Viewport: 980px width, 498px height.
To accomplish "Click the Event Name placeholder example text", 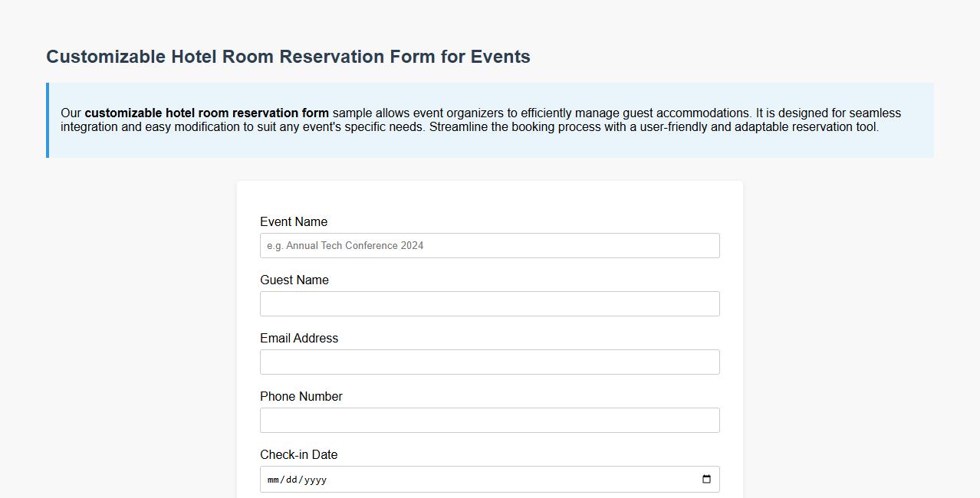I will click(344, 245).
